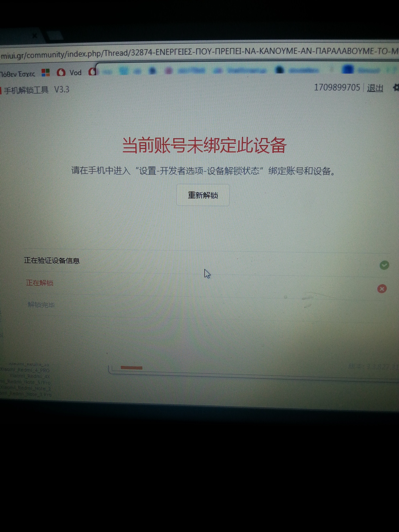The image size is (399, 532).
Task: Open the settings gear icon
Action: point(396,88)
